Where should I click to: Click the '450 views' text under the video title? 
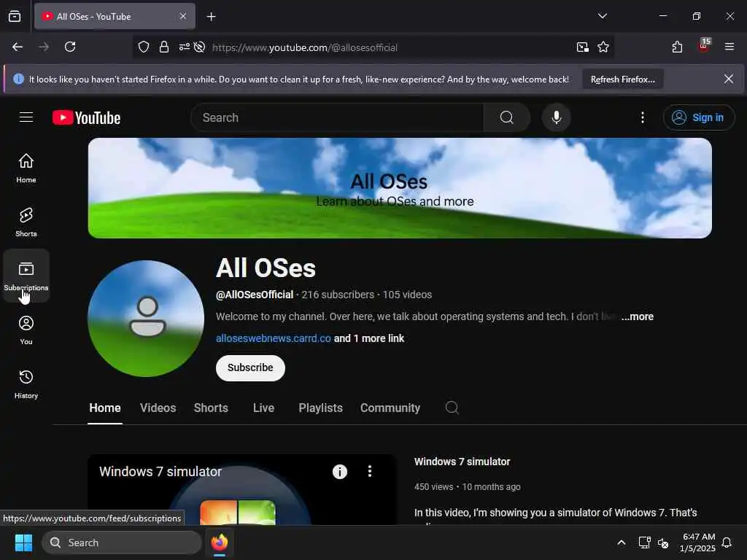pyautogui.click(x=433, y=486)
